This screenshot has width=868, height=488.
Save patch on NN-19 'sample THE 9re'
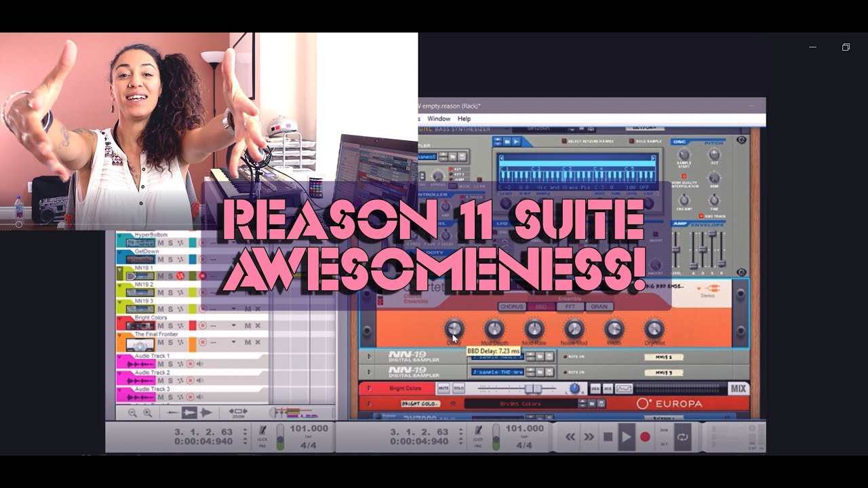[549, 372]
